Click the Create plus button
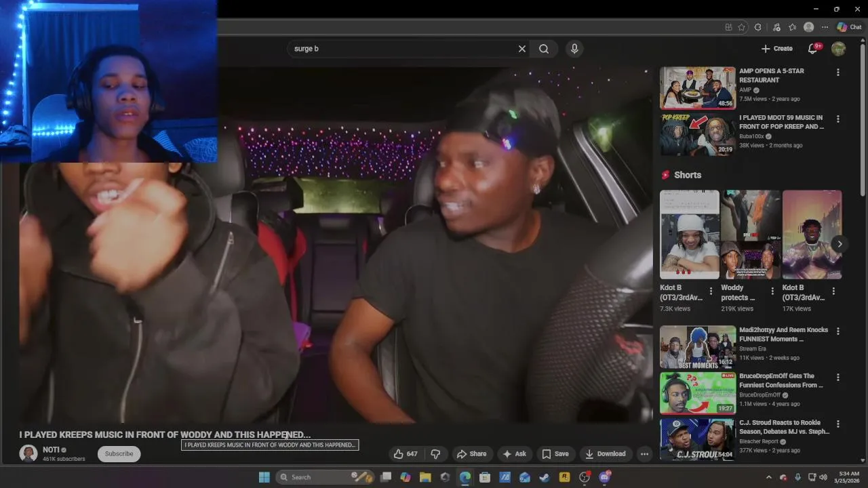The height and width of the screenshot is (488, 868). point(776,49)
